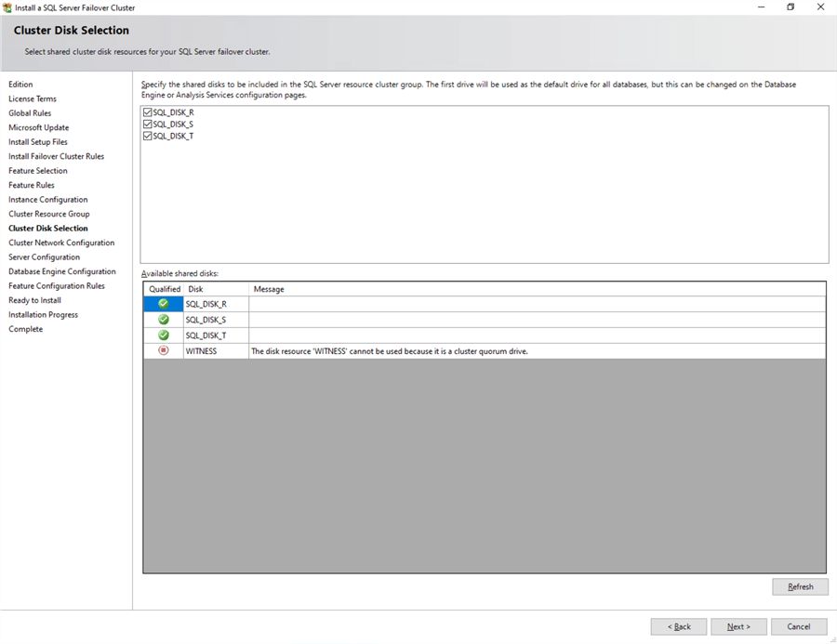Click the SQL_DISK_S label in the checkbox list

pyautogui.click(x=174, y=125)
